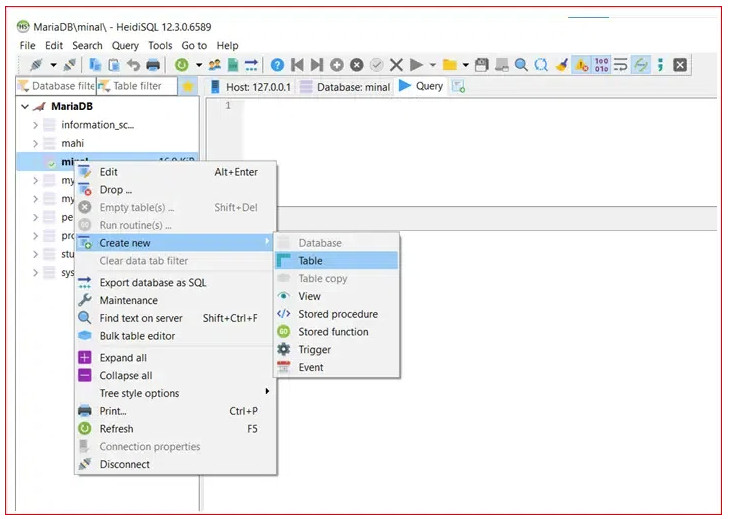Click Find text on server
This screenshot has height=519, width=729.
(x=176, y=318)
